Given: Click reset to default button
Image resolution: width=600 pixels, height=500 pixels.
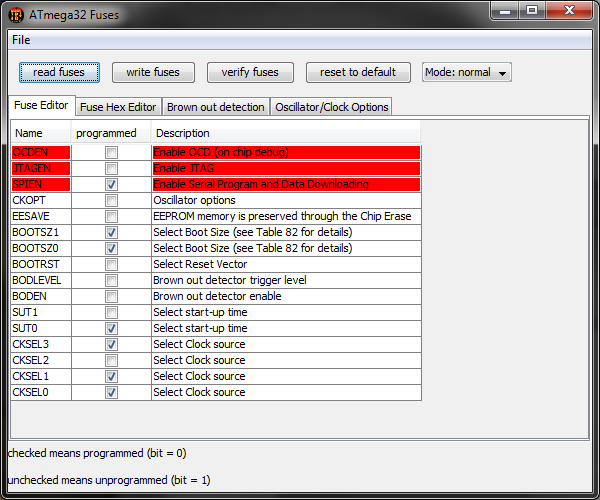Looking at the screenshot, I should (x=358, y=72).
